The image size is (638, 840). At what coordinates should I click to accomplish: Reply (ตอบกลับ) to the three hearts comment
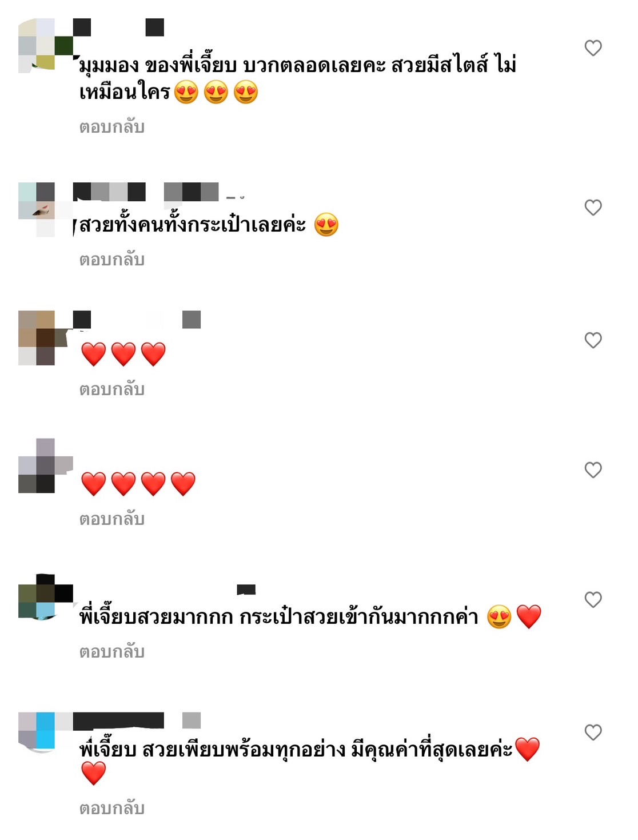111,389
